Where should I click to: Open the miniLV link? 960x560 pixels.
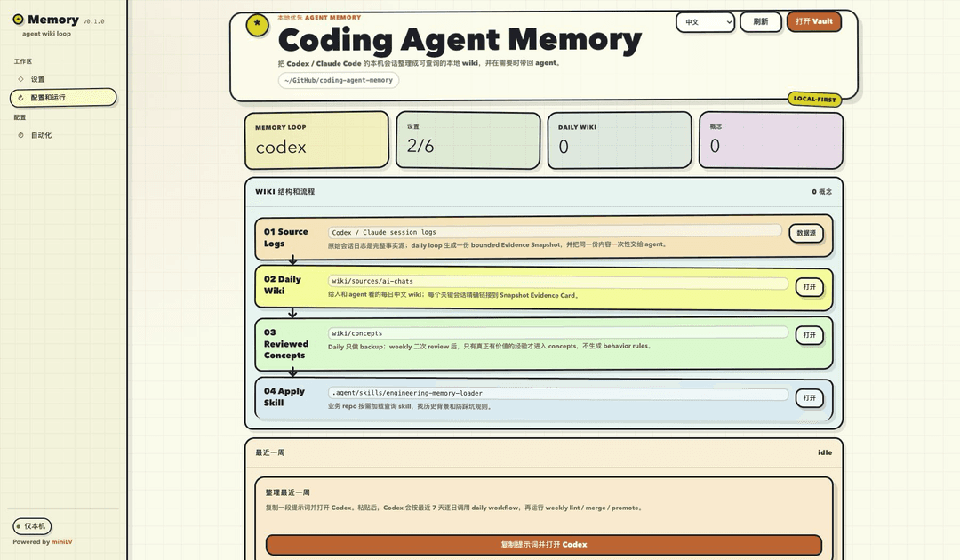(62, 542)
